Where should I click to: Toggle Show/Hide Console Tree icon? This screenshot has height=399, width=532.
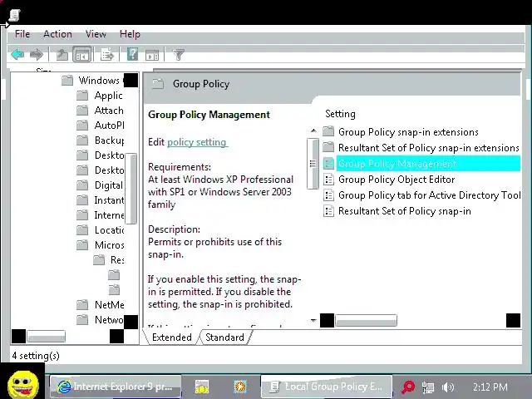[x=81, y=54]
